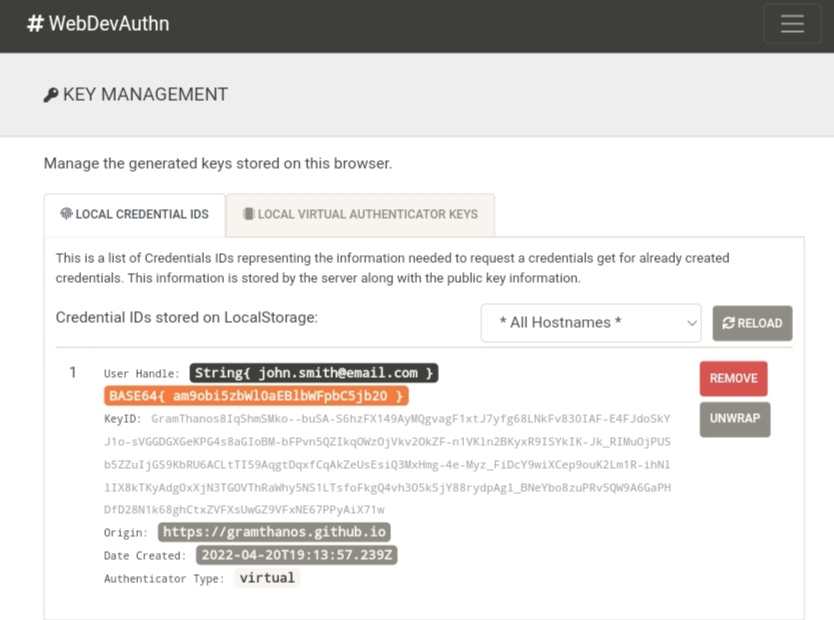This screenshot has height=620, width=834.
Task: Click the key icon beside Key Management
Action: click(x=51, y=95)
